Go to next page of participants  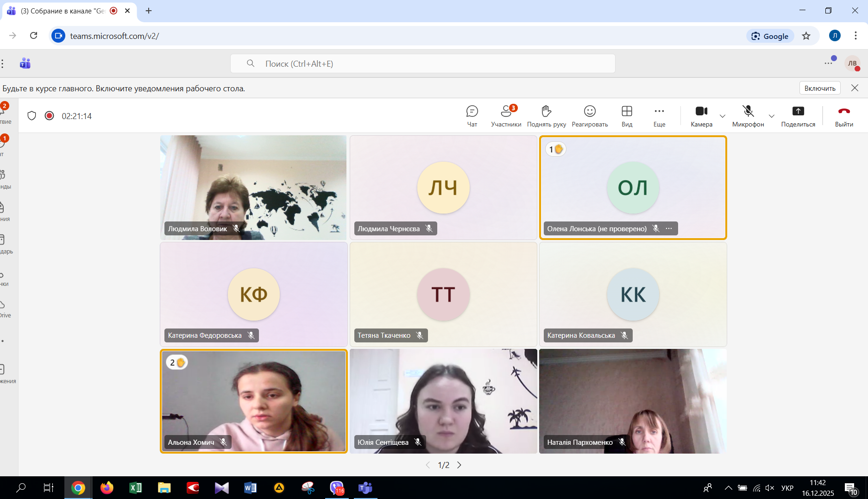click(459, 465)
